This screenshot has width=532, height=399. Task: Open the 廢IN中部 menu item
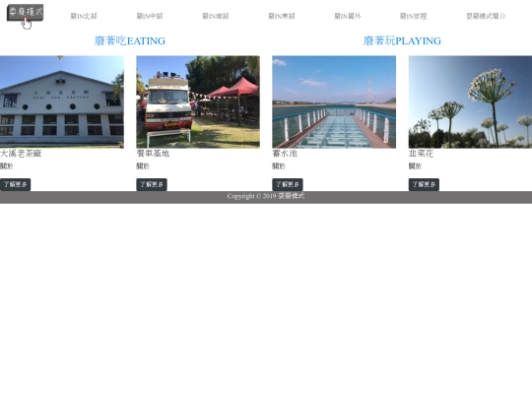coord(150,16)
